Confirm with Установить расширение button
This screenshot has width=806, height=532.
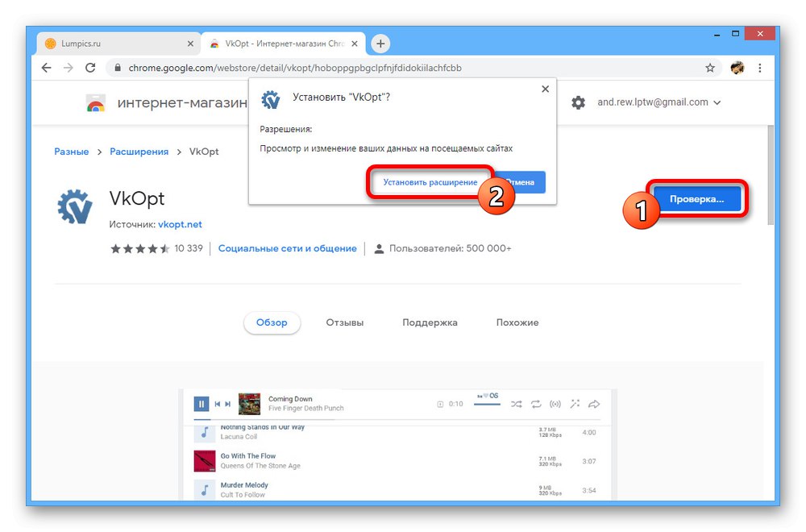[x=430, y=182]
